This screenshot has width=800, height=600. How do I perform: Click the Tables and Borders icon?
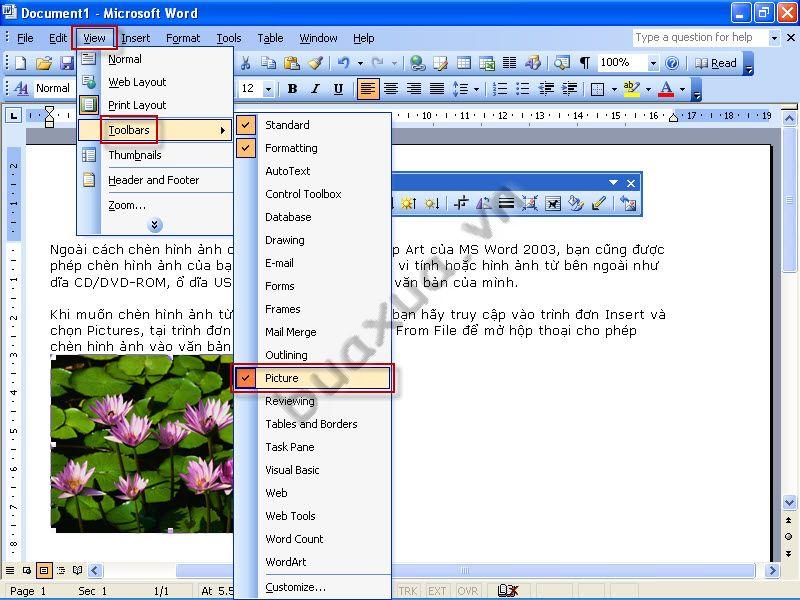(440, 63)
